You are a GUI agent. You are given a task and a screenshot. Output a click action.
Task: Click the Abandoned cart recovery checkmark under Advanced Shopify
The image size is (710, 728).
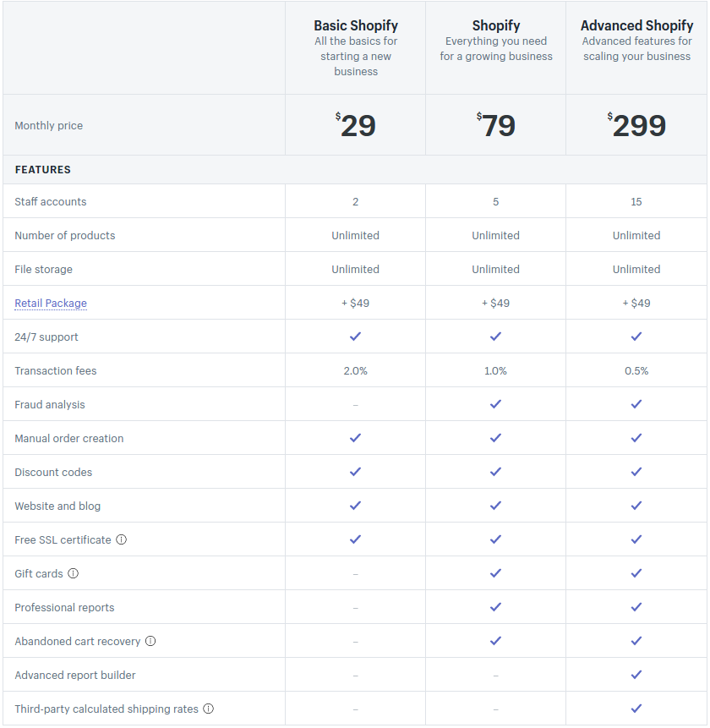636,641
